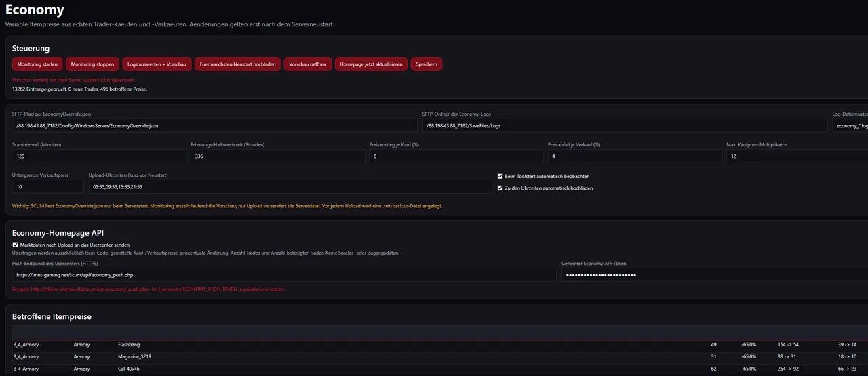Click the 66 -> 23 price cell
The width and height of the screenshot is (868, 376).
(x=847, y=369)
